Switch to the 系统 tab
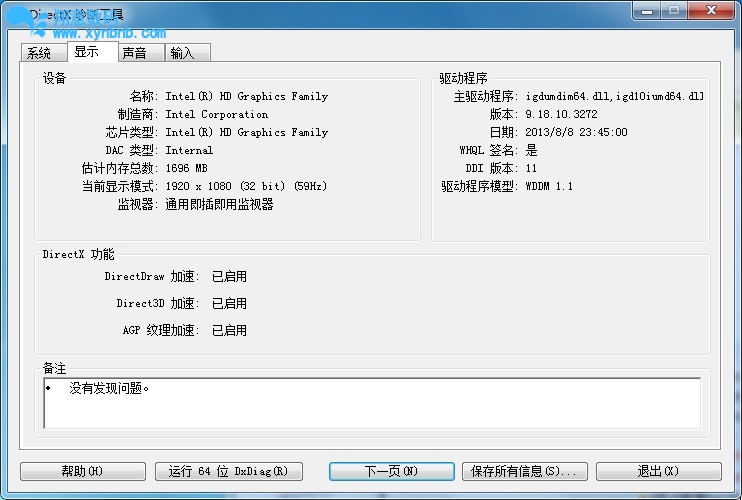Screen dimensions: 742x500 click(44, 53)
